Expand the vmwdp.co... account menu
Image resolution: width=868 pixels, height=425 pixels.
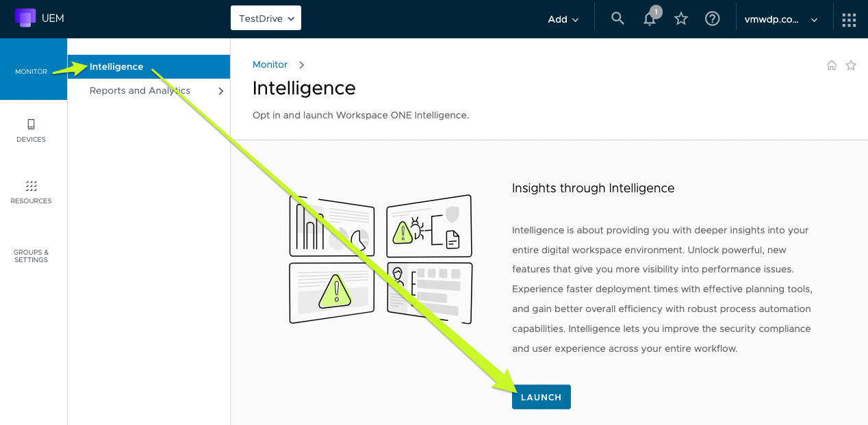[x=781, y=19]
